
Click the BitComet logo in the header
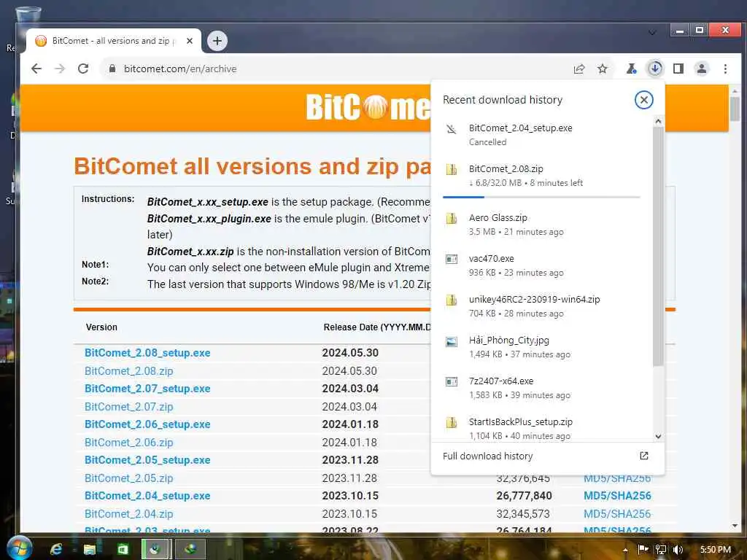(x=368, y=107)
